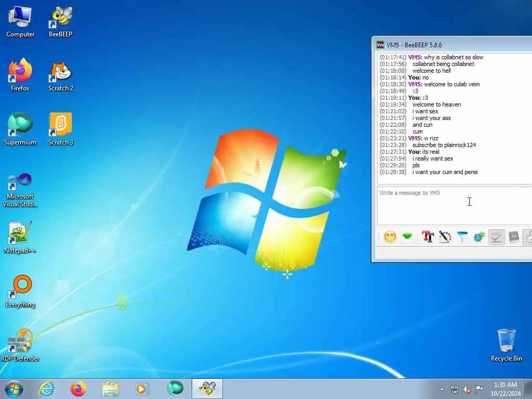The height and width of the screenshot is (399, 532).
Task: Select the Firefox desktop shortcut
Action: click(x=20, y=75)
